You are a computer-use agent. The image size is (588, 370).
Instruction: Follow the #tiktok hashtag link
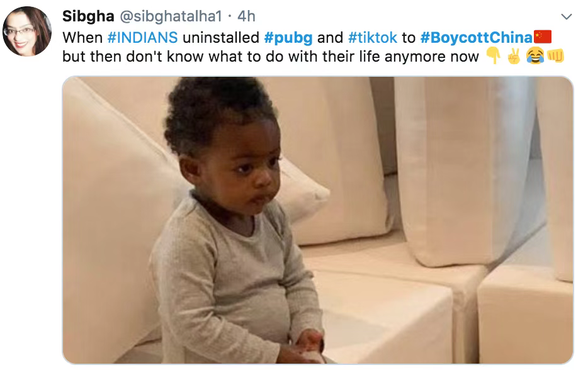tap(372, 38)
